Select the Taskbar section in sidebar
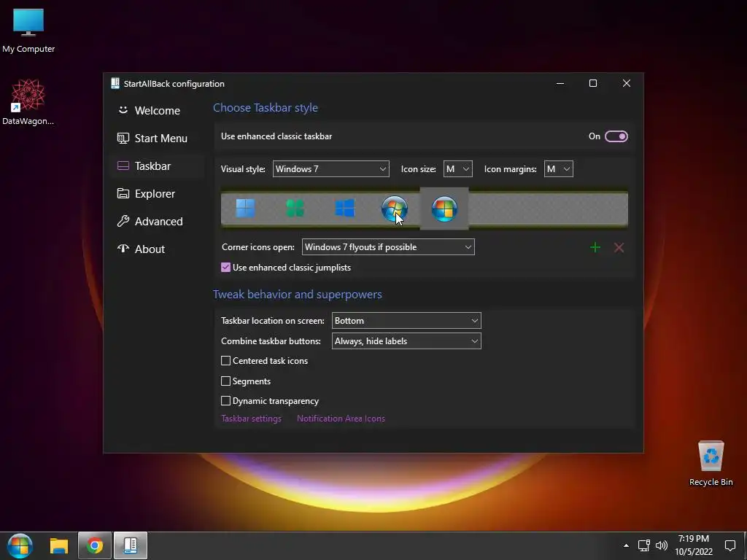Viewport: 747px width, 560px height. (158, 166)
